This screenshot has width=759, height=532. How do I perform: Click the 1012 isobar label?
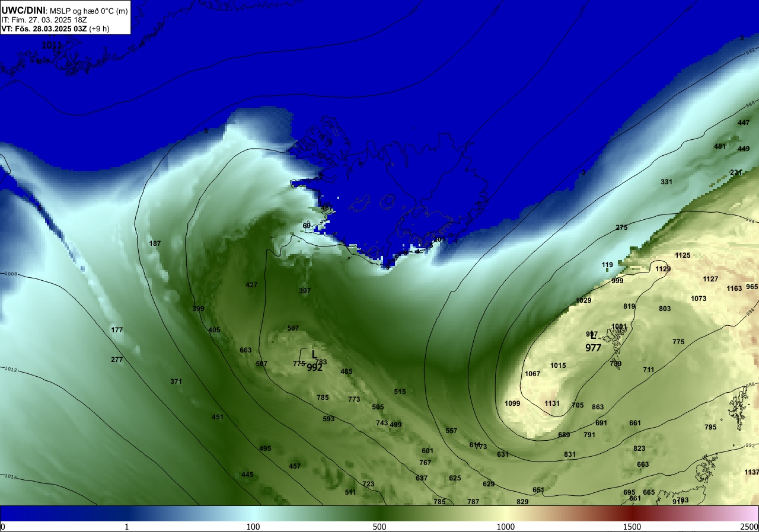[11, 369]
